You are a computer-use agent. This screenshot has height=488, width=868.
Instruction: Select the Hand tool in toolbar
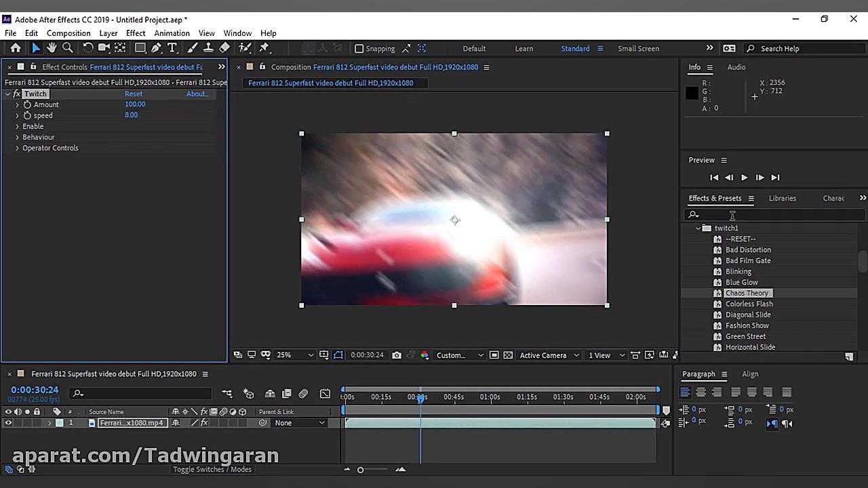coord(52,48)
